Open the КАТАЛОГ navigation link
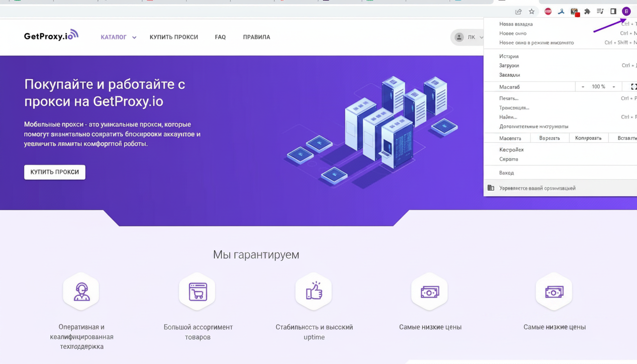Viewport: 637px width, 364px height. pos(114,37)
